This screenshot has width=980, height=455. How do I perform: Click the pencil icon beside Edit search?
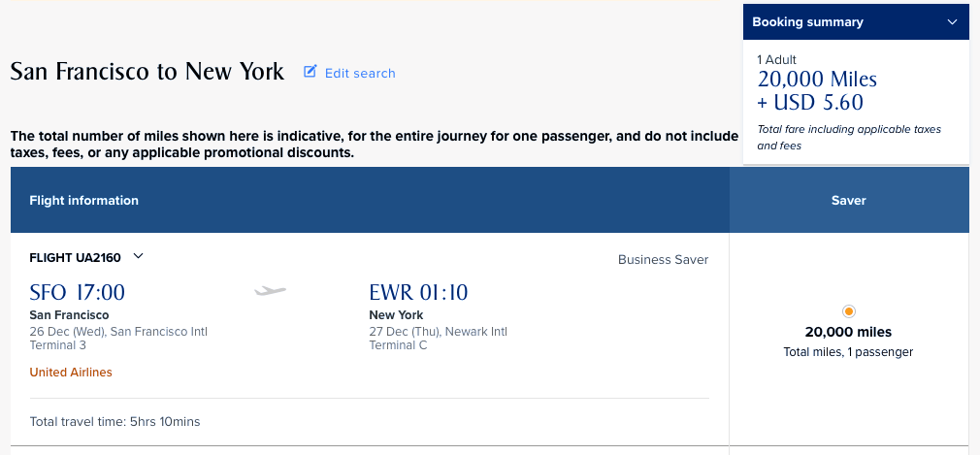(310, 72)
